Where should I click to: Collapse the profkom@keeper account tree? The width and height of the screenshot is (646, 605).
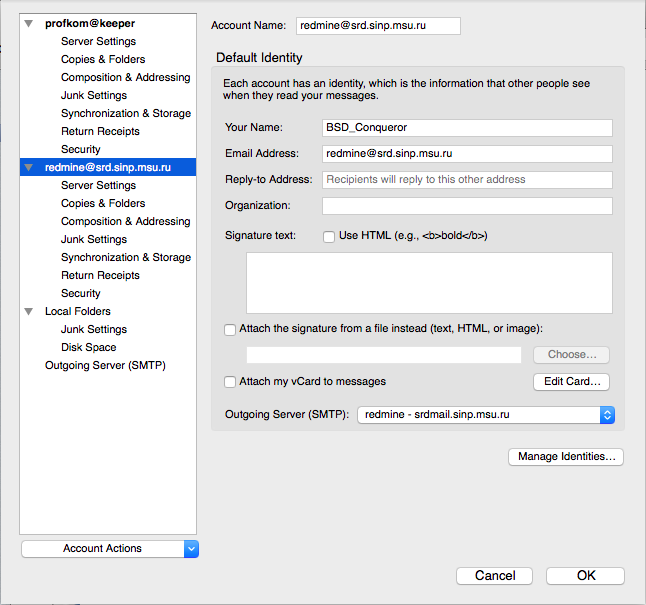point(28,23)
